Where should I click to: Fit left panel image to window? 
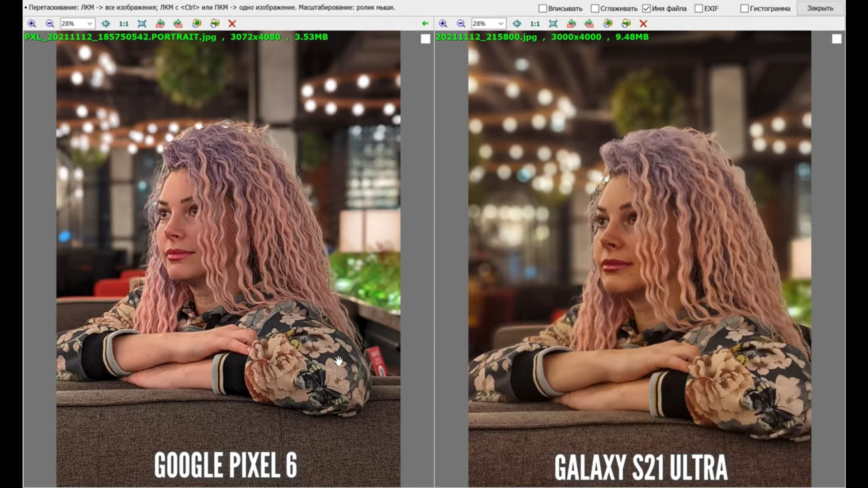(142, 23)
